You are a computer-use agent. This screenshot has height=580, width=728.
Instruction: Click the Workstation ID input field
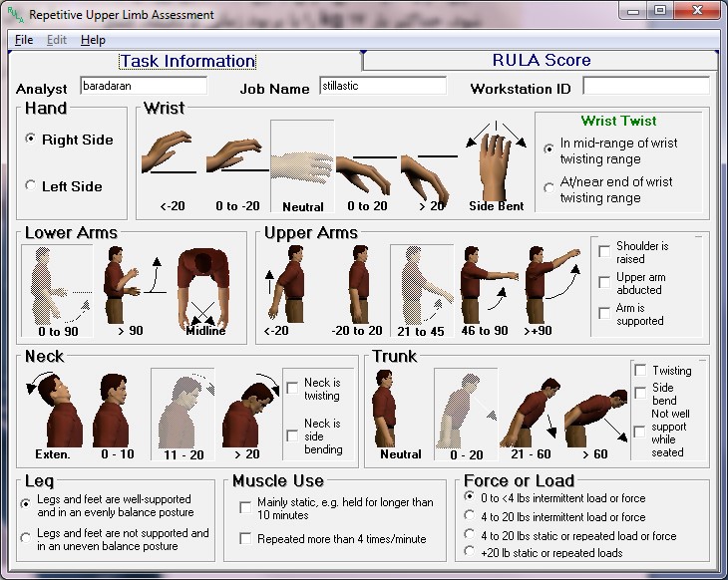coord(646,87)
